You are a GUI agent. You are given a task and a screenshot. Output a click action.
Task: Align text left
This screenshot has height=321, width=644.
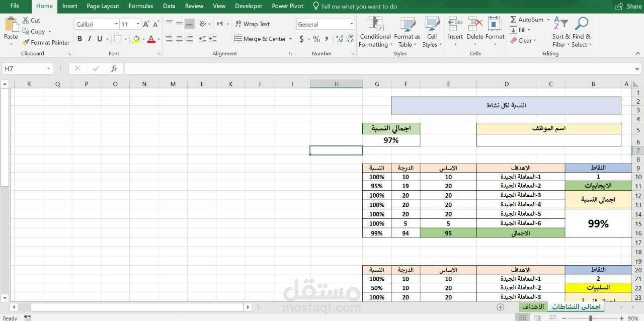click(x=169, y=38)
